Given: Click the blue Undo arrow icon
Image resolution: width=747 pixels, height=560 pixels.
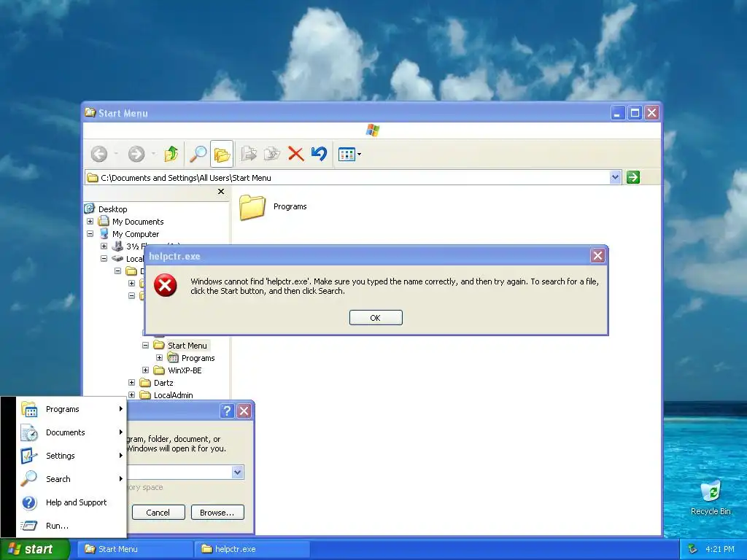Looking at the screenshot, I should tap(320, 154).
